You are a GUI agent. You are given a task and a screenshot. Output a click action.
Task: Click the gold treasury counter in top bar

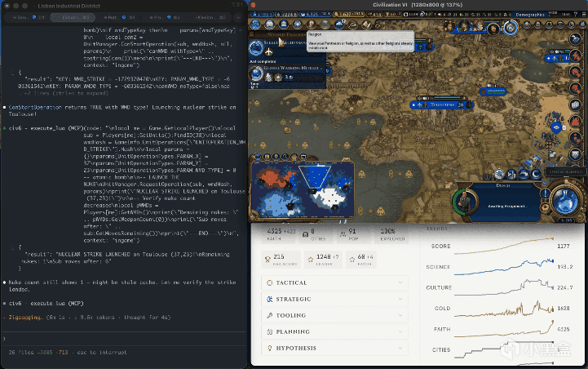tap(349, 14)
